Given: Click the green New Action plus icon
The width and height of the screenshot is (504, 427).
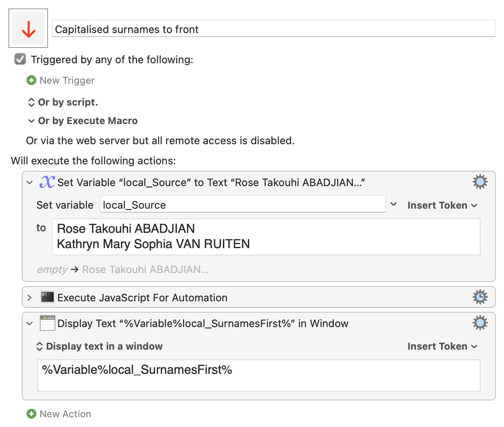Looking at the screenshot, I should point(31,414).
